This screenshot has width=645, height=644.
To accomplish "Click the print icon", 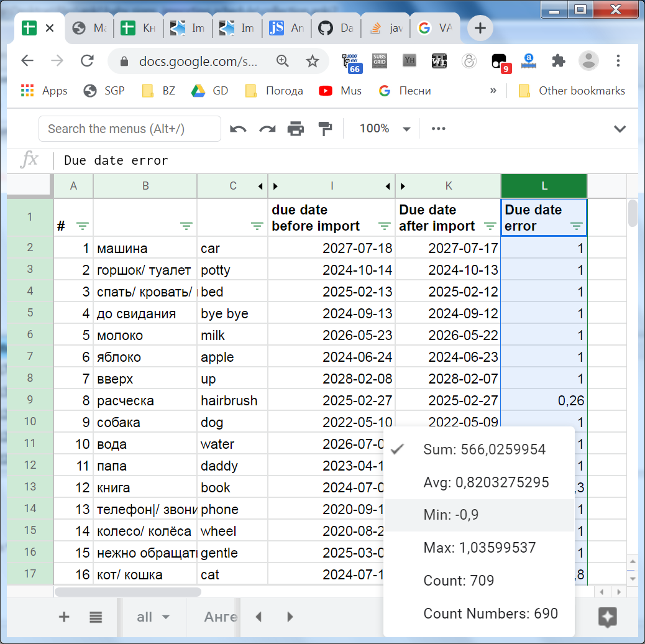I will click(x=296, y=129).
